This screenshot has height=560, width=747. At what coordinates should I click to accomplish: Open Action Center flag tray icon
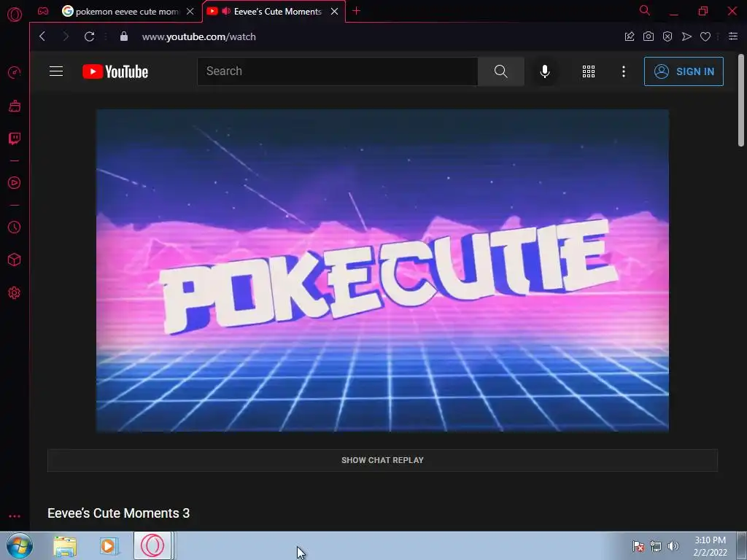[x=638, y=546]
